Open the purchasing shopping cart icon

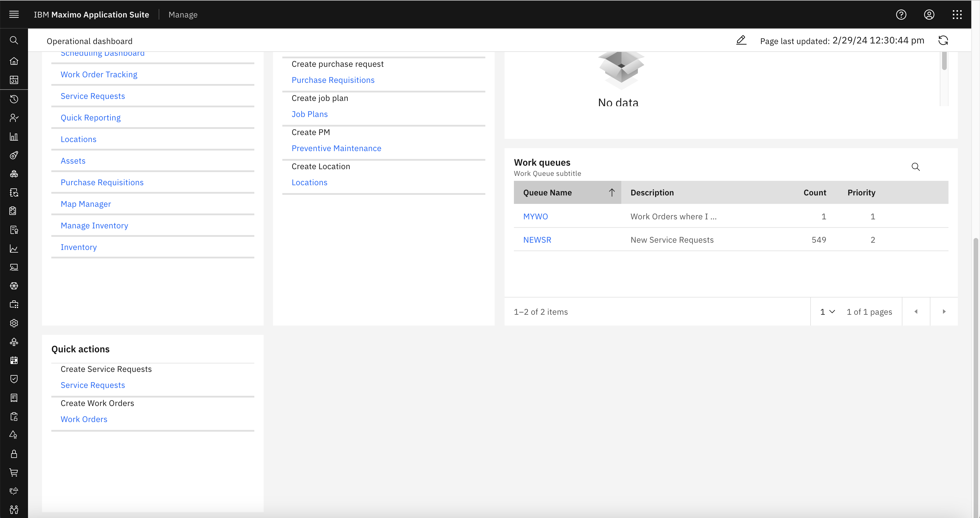click(x=14, y=473)
